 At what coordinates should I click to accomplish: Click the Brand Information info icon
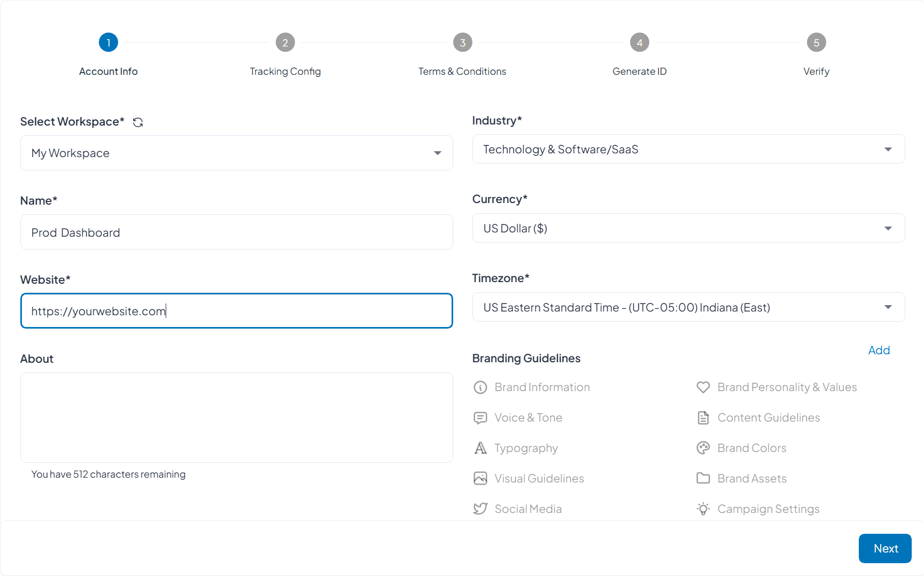point(480,387)
